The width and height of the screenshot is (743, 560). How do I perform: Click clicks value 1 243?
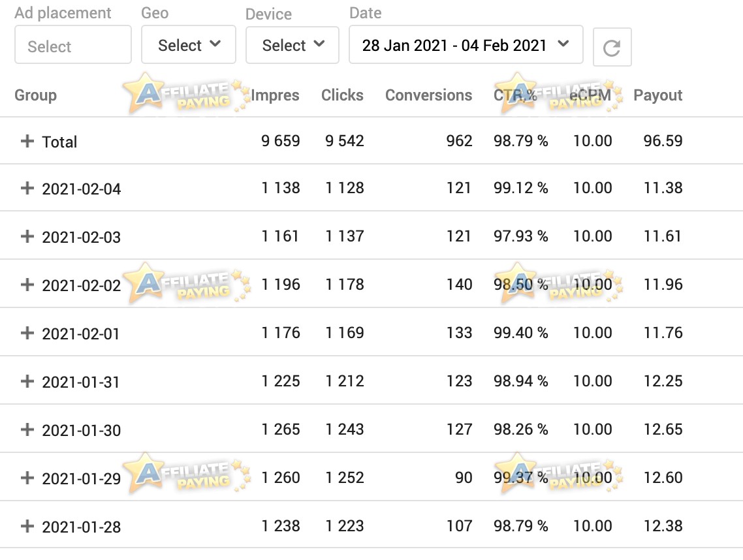[x=345, y=429]
